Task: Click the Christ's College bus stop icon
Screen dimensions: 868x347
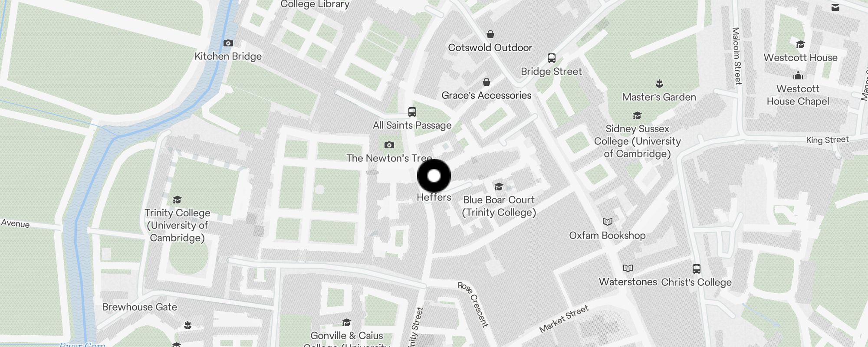Action: coord(697,269)
